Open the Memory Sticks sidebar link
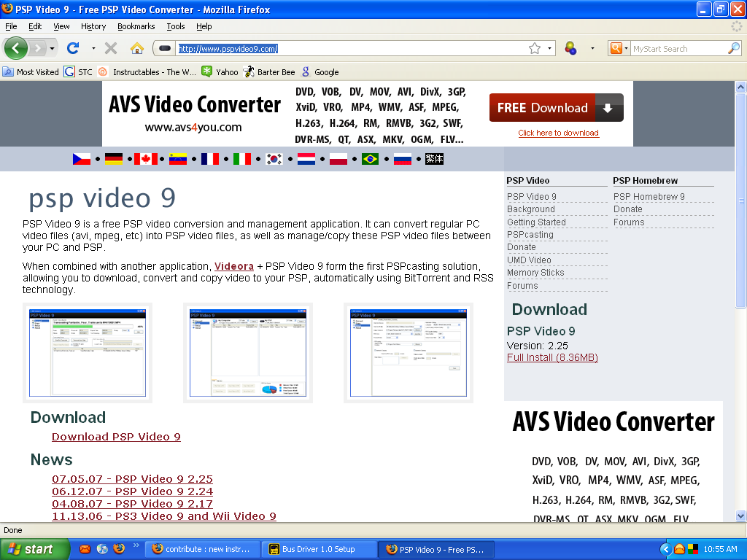This screenshot has height=560, width=747. point(535,273)
